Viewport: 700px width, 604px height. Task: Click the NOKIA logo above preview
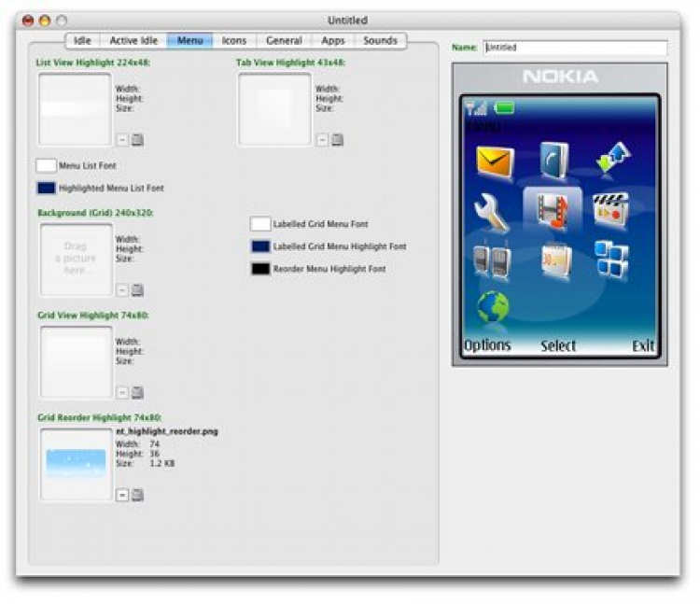pyautogui.click(x=560, y=77)
